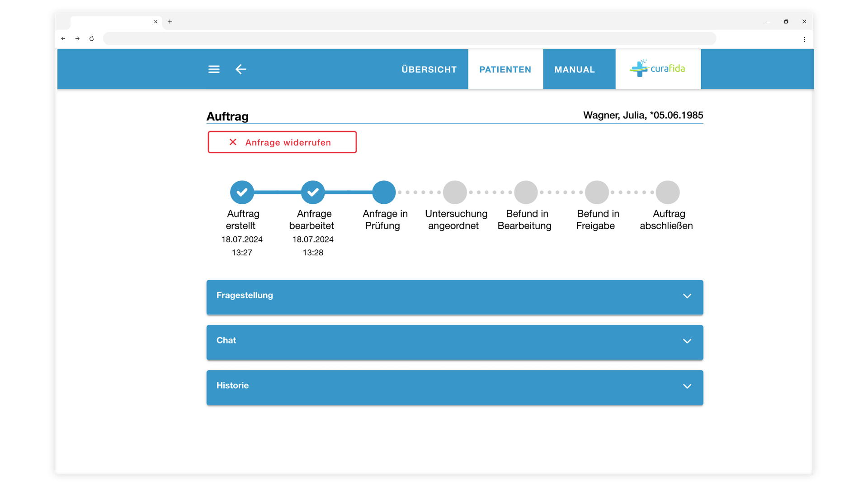Viewport: 868px width, 488px height.
Task: Open a new browser tab
Action: pos(170,22)
